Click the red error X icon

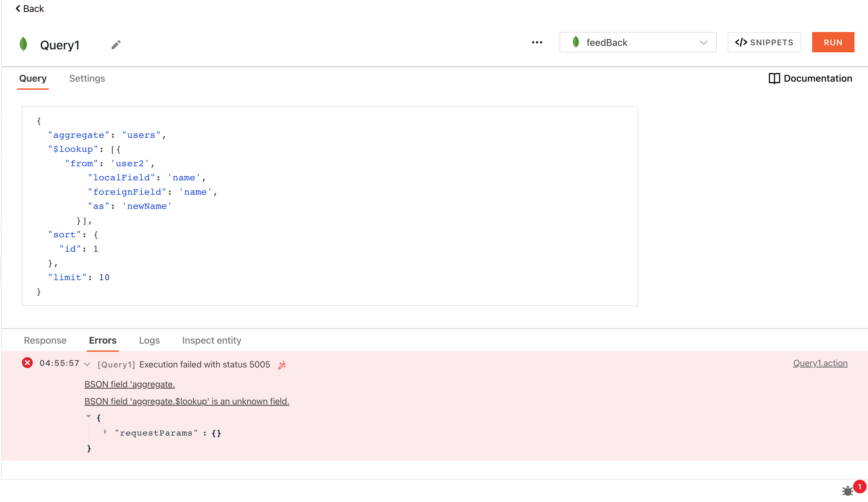point(28,363)
